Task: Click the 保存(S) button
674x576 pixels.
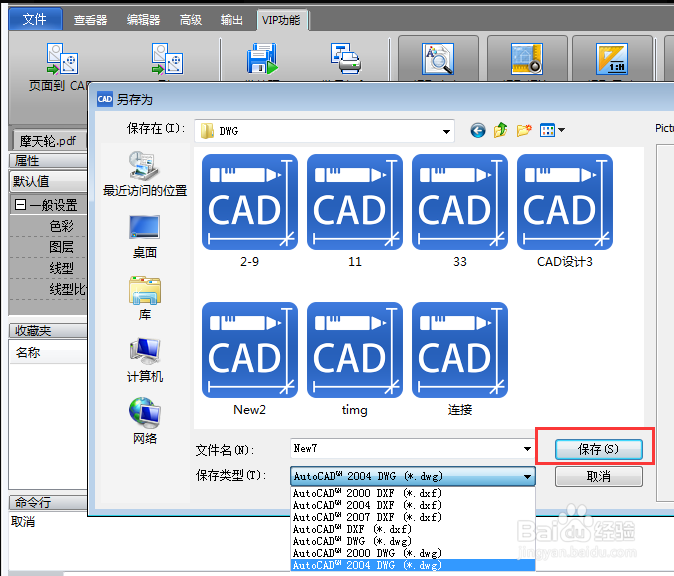Action: point(599,449)
